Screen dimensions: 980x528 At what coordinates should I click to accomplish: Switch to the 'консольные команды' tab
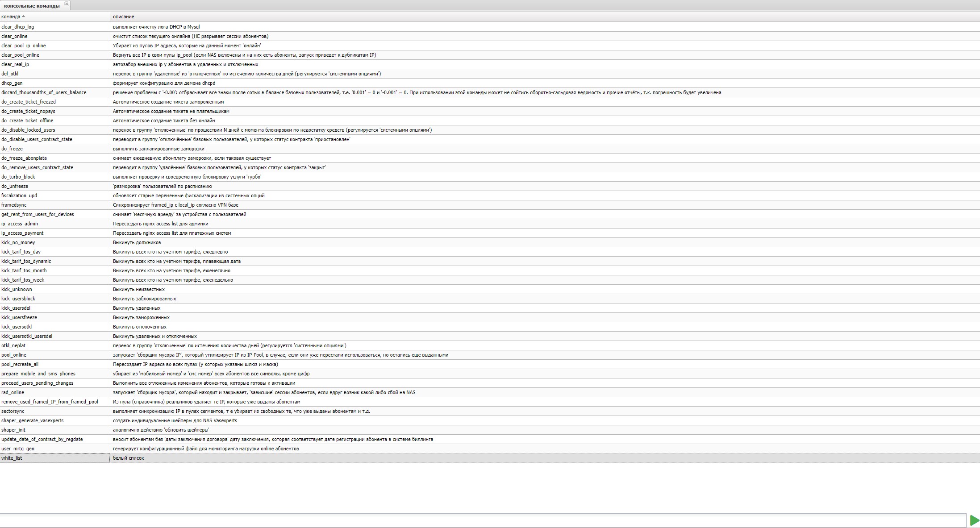(32, 6)
